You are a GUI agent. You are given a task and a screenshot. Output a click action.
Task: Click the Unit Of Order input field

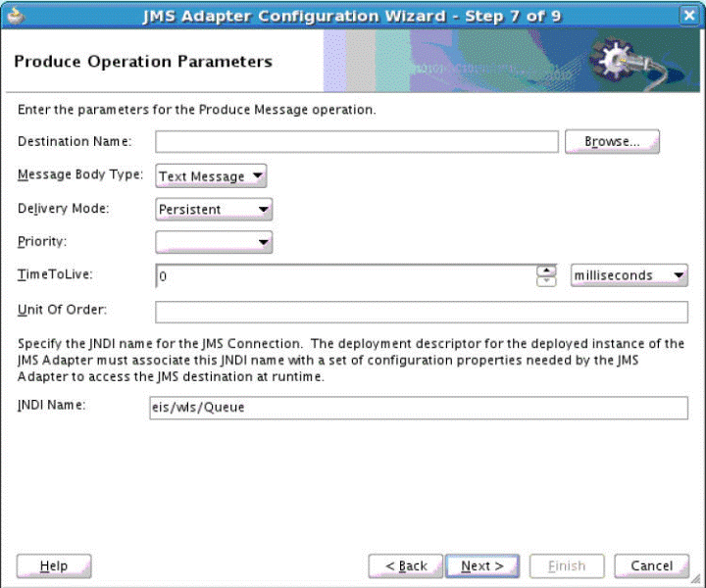(422, 312)
